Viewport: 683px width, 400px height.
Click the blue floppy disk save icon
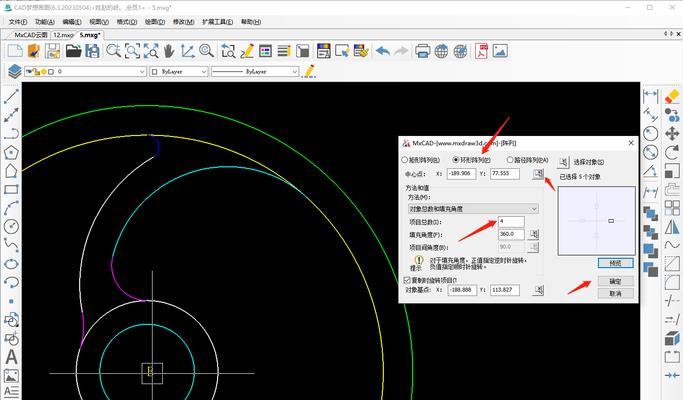(92, 51)
